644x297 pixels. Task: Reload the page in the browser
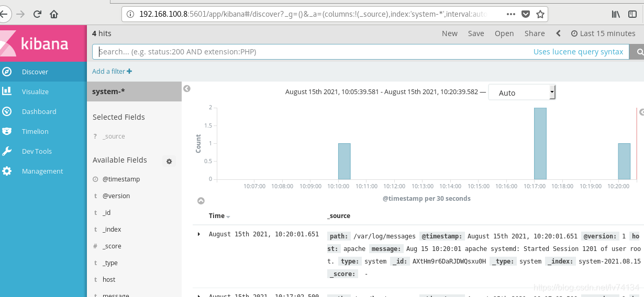click(x=37, y=14)
